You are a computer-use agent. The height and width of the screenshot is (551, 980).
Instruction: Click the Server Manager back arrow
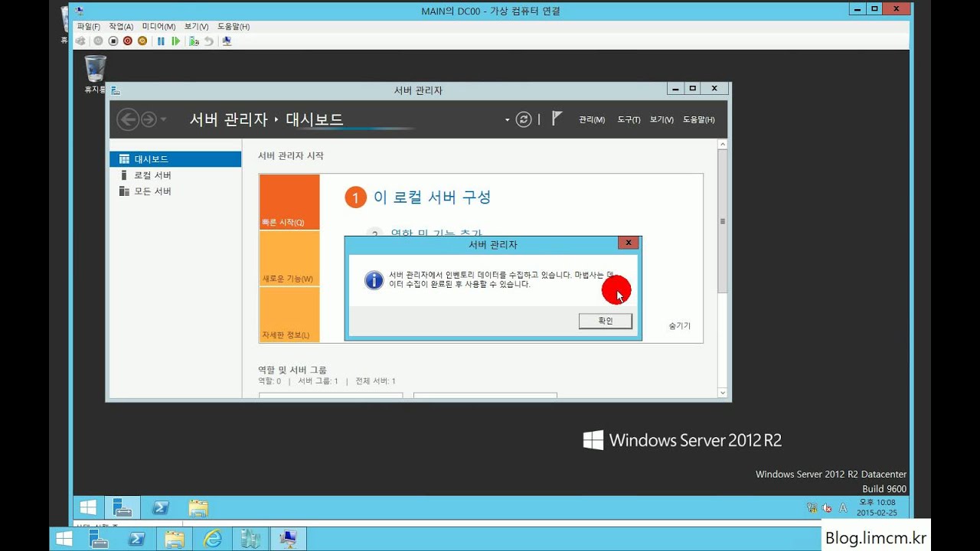click(128, 119)
